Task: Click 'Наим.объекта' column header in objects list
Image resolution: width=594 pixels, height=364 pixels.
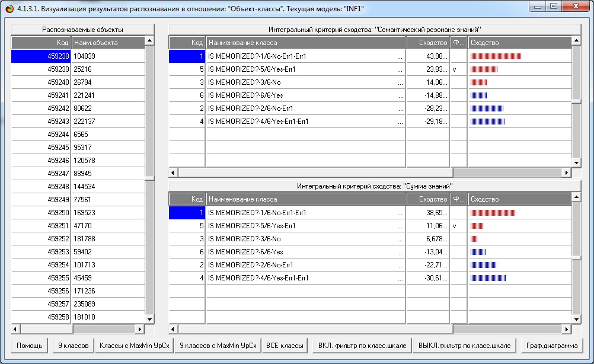Action: (107, 43)
